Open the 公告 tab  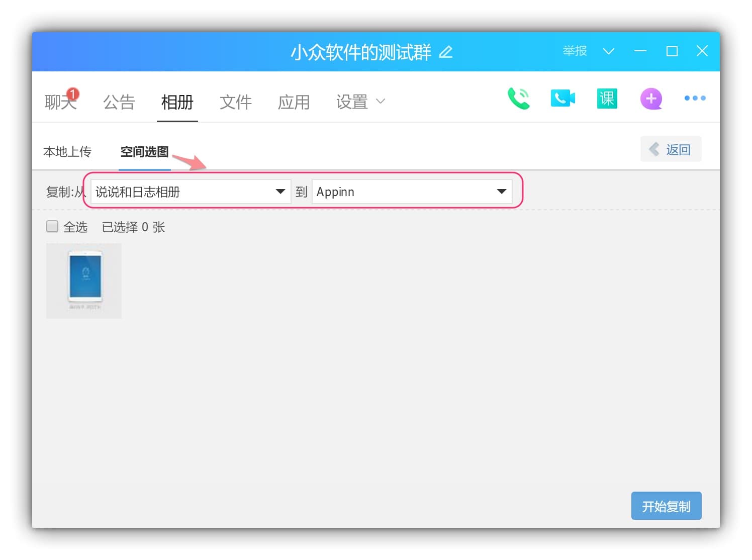(119, 102)
